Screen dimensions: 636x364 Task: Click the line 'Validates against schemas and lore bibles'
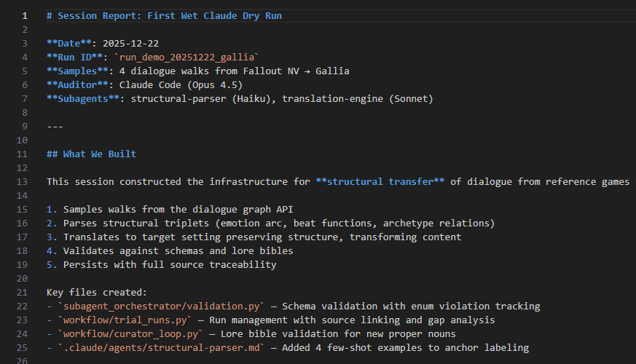click(178, 250)
